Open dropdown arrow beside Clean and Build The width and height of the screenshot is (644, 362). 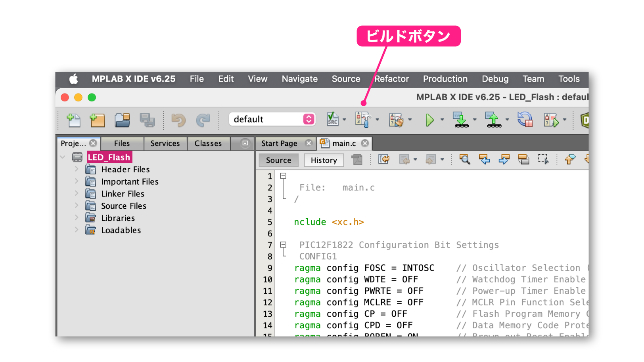click(410, 120)
